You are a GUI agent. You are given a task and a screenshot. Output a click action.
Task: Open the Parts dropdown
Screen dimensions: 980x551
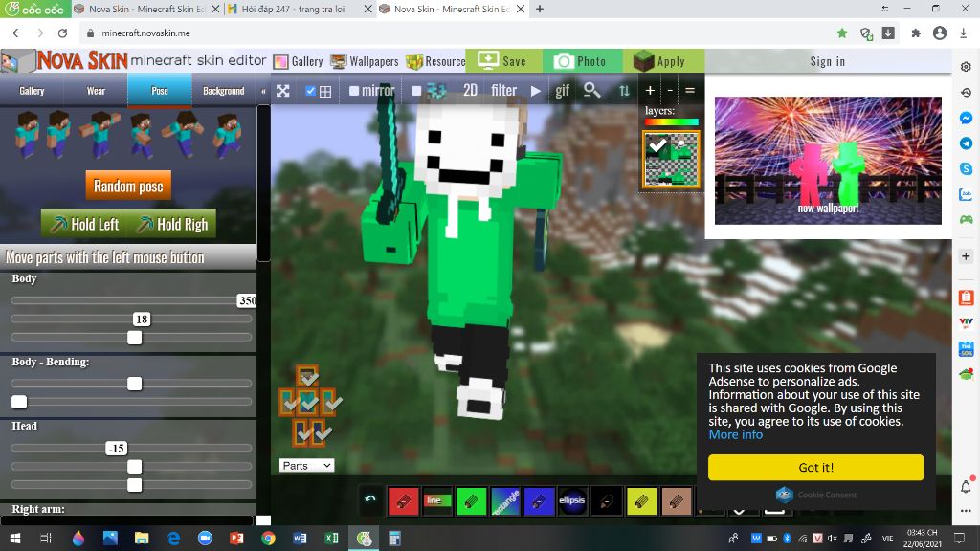[x=306, y=466]
